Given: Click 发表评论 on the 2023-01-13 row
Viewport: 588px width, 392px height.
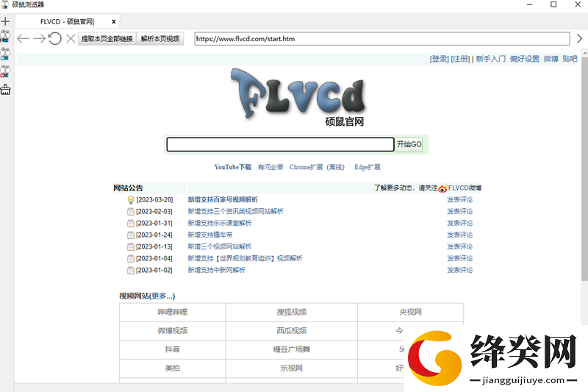Looking at the screenshot, I should [x=460, y=246].
